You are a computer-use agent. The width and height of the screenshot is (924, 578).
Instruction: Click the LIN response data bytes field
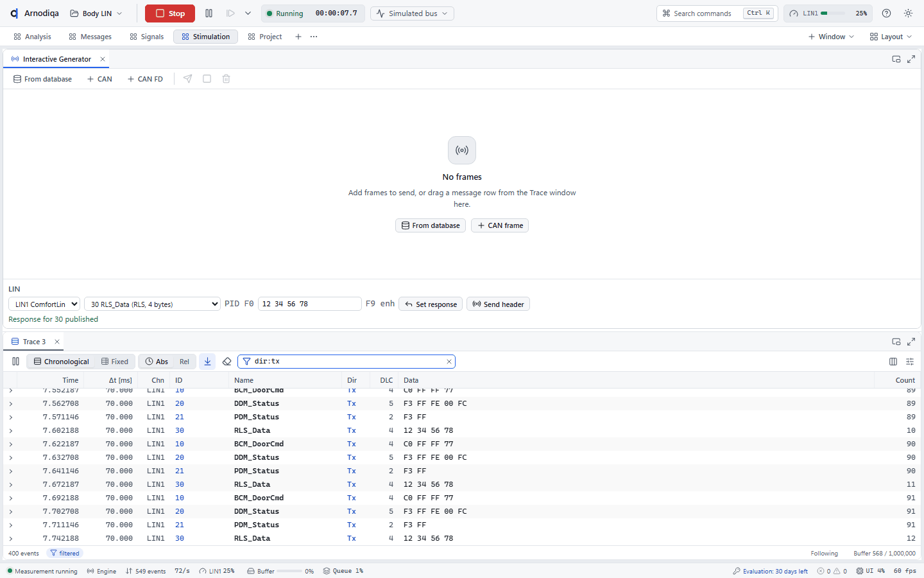click(x=310, y=304)
